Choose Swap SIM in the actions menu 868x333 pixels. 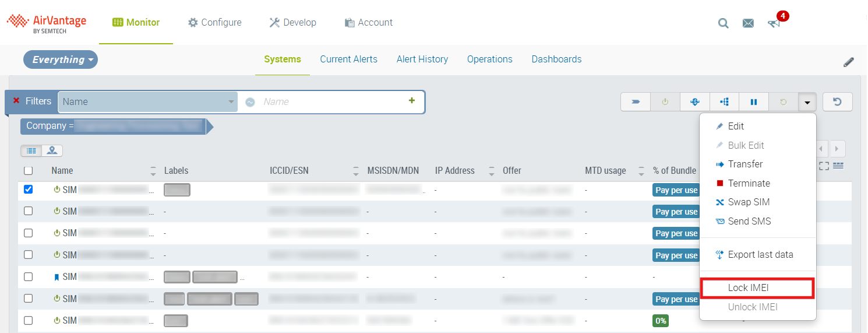(749, 202)
